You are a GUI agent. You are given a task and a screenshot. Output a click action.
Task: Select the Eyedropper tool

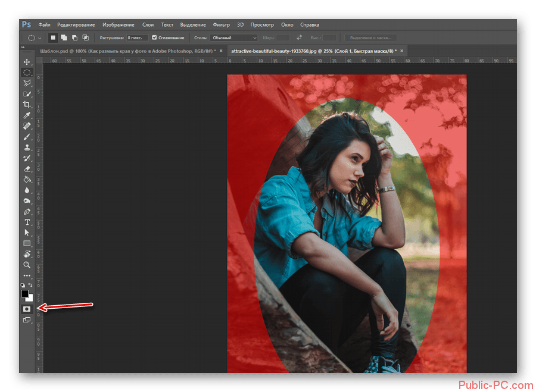point(27,115)
